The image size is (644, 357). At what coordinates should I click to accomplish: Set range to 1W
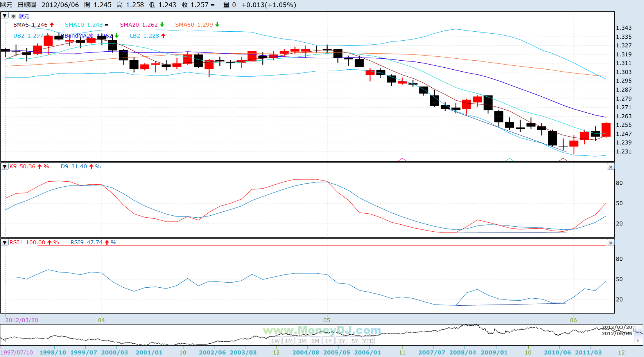click(x=276, y=341)
